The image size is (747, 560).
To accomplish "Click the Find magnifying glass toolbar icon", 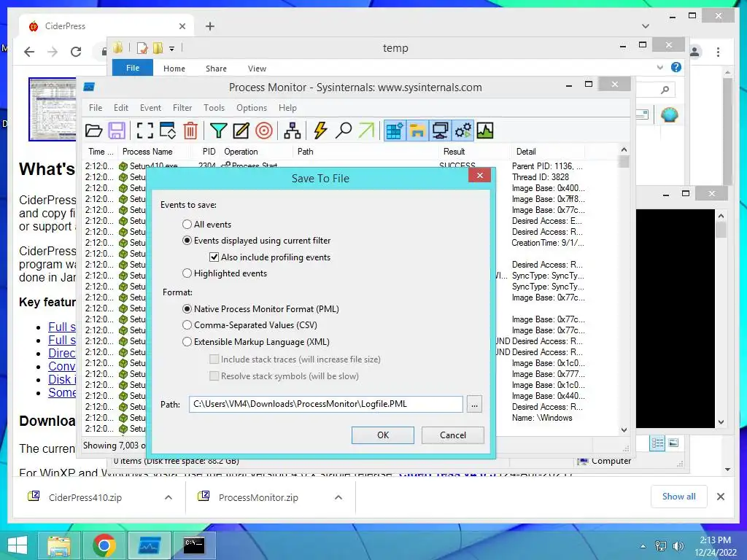I will 343,131.
